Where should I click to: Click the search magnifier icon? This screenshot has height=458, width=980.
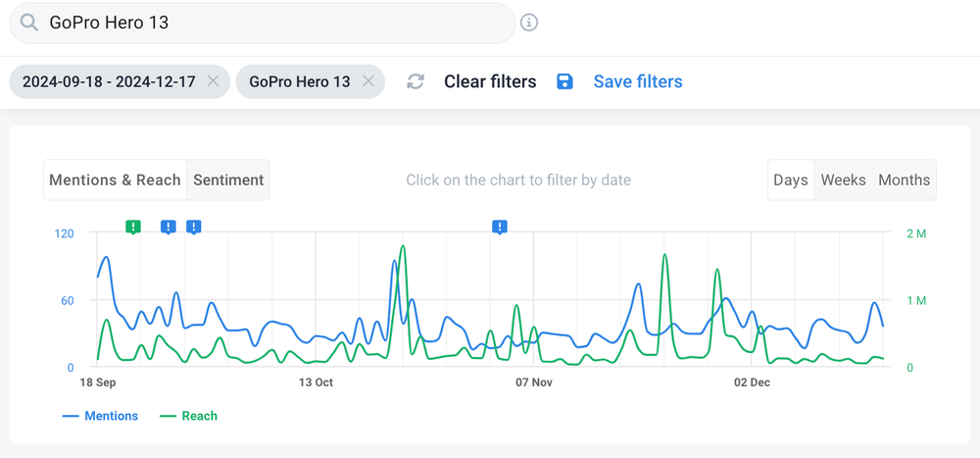(x=28, y=24)
